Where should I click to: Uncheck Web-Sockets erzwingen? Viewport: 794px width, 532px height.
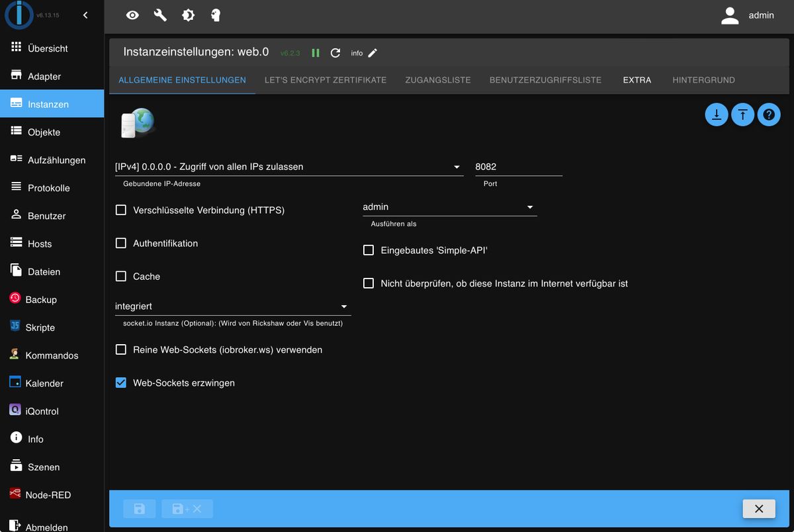coord(121,382)
